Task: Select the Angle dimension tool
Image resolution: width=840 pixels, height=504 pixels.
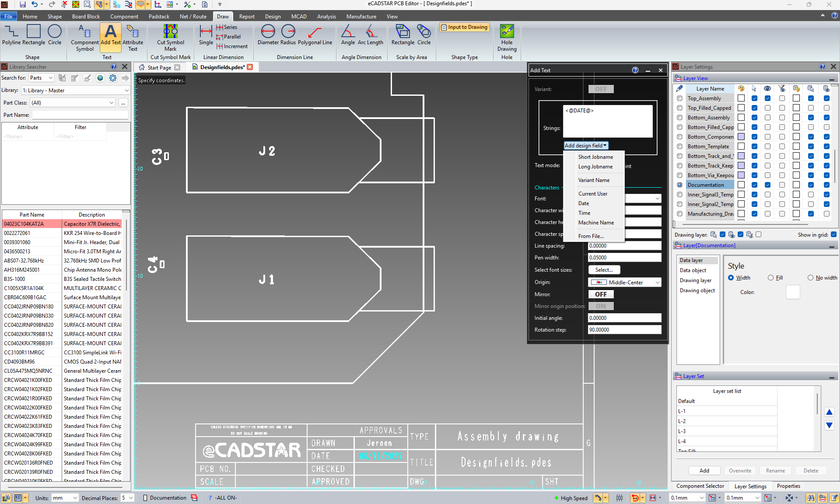Action: (x=348, y=35)
